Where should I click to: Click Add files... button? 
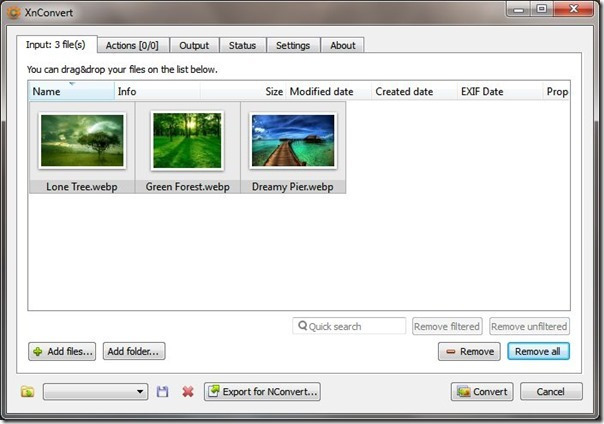click(x=62, y=351)
